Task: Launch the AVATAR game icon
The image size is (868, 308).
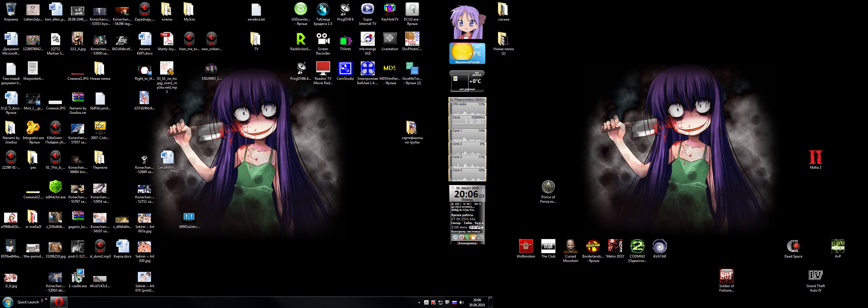Action: pyautogui.click(x=660, y=249)
